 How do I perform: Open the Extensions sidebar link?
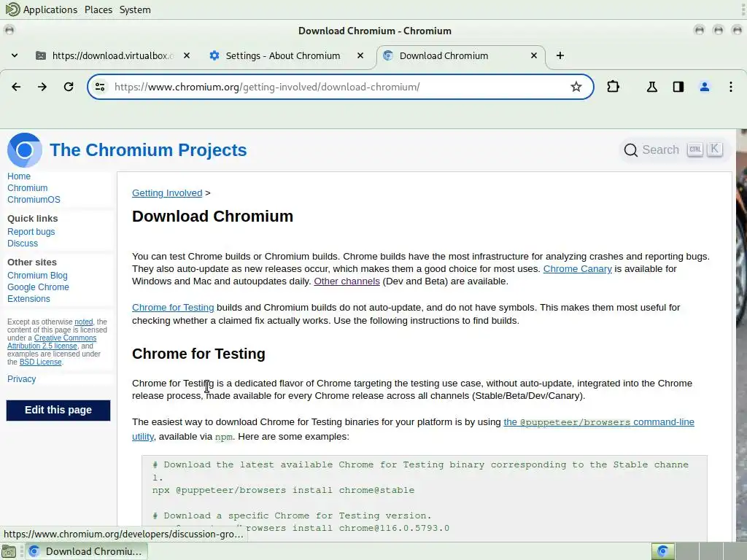[28, 299]
